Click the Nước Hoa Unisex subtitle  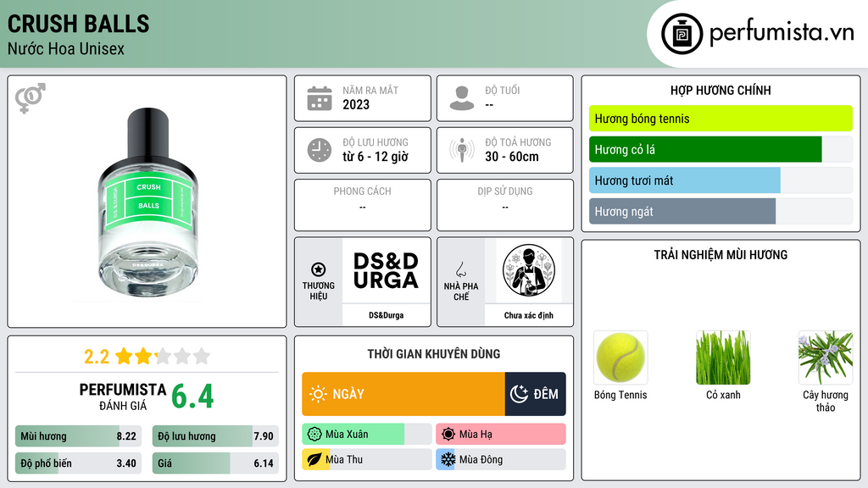66,49
